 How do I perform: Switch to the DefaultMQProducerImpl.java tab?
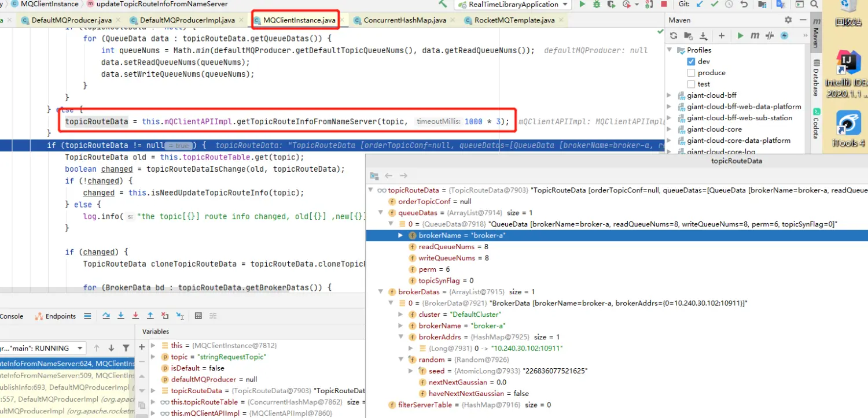coord(187,20)
